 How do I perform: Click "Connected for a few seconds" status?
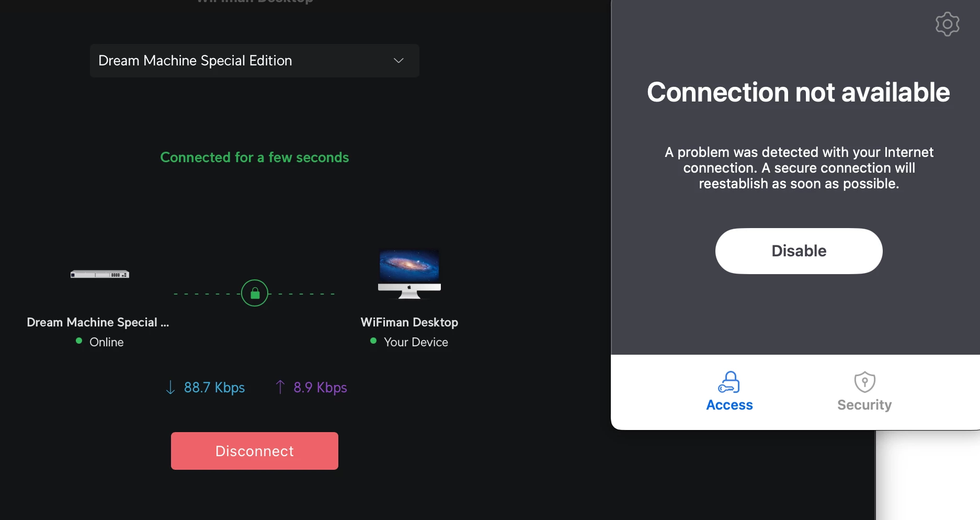[255, 157]
